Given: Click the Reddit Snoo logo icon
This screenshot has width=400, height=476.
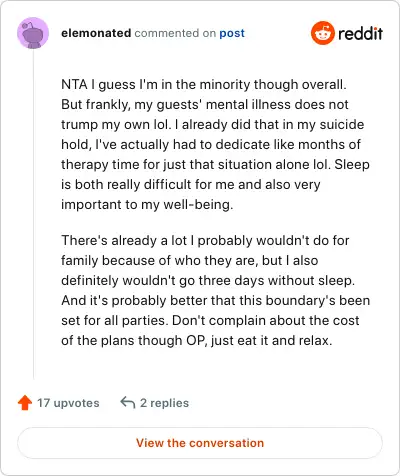Looking at the screenshot, I should (322, 33).
